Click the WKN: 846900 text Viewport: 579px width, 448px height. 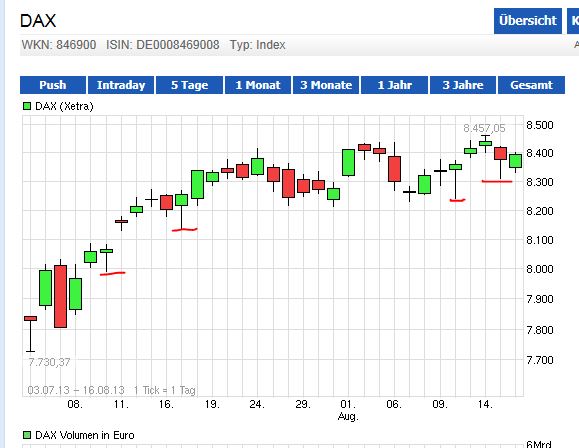[59, 45]
